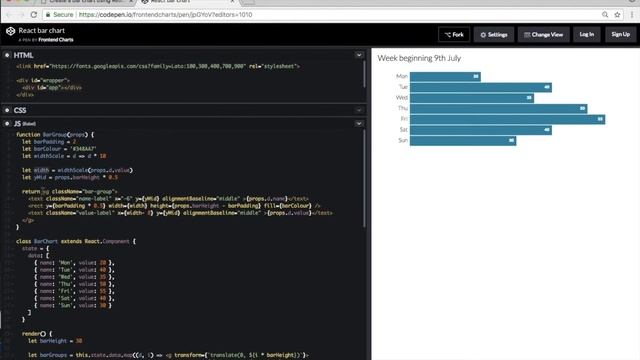Click the 'let barPadding = 2' line

coord(49,142)
